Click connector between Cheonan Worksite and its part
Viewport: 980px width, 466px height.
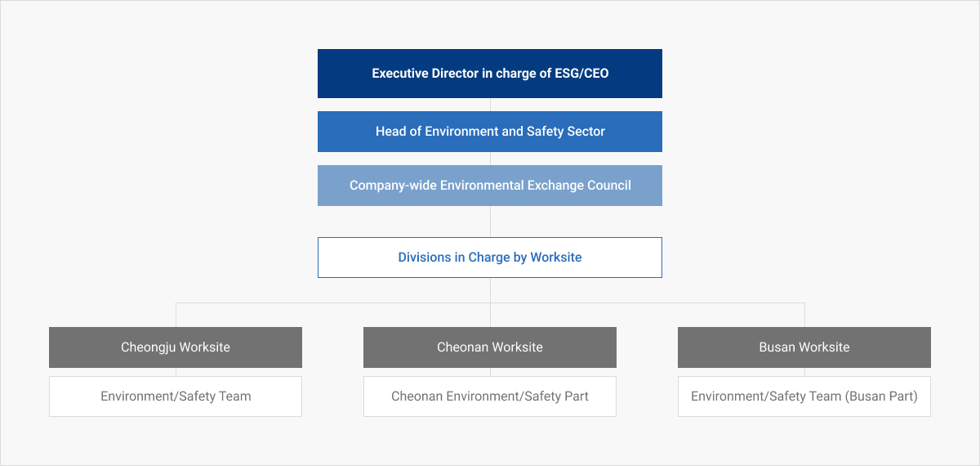[x=490, y=372]
